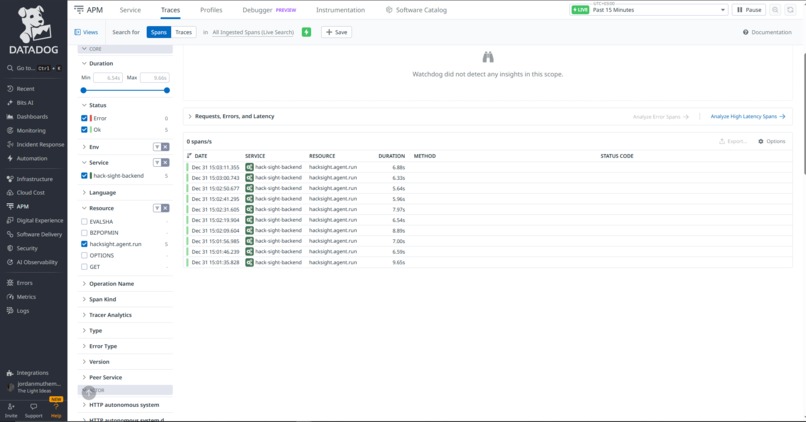
Task: Click the Duration slider minimum handle
Action: click(84, 90)
